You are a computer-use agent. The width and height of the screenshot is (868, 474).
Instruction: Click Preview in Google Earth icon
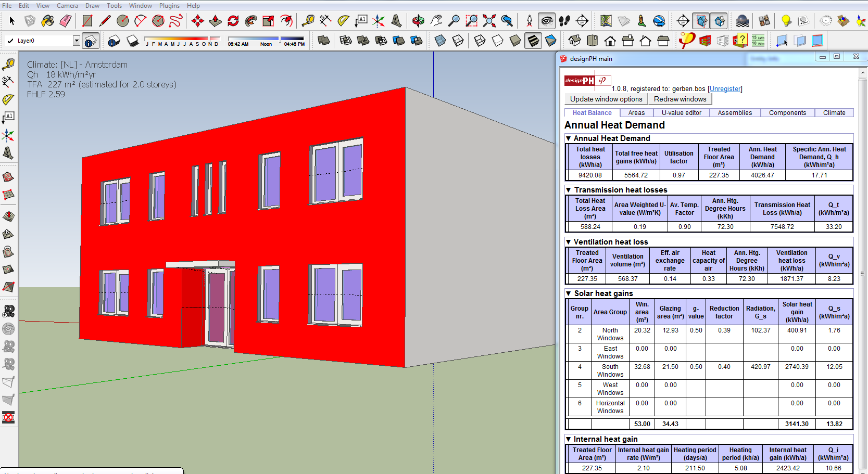pos(659,21)
